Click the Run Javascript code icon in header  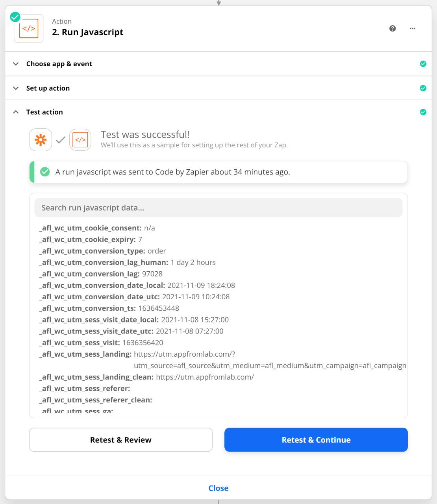click(x=29, y=29)
